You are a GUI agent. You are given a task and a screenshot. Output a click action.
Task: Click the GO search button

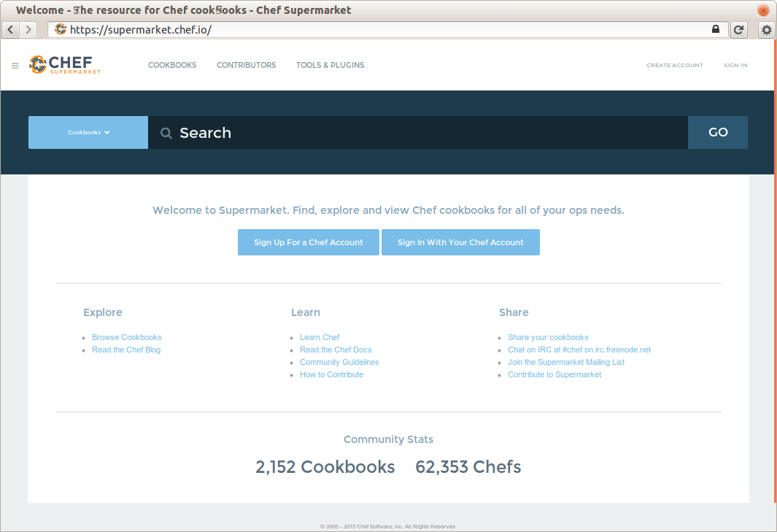718,132
